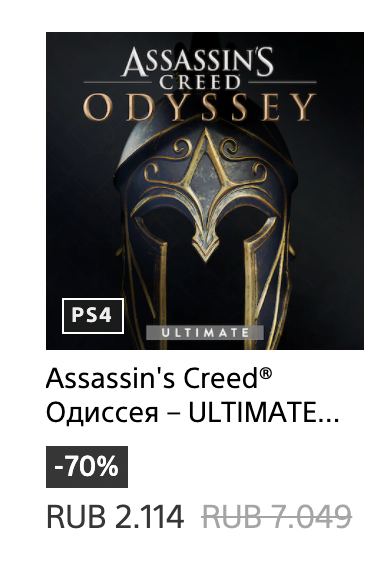Click the CREED word on cover

coord(200,83)
